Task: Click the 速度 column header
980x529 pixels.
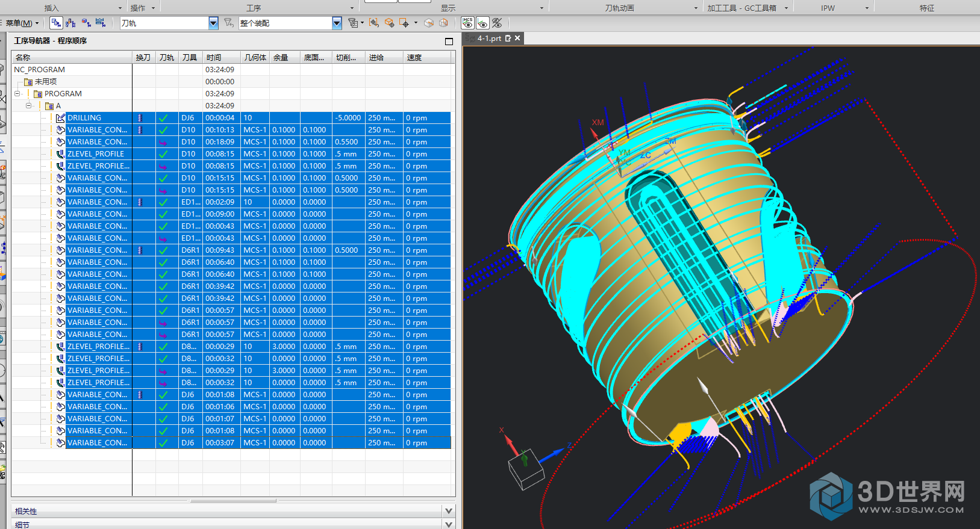Action: 427,57
